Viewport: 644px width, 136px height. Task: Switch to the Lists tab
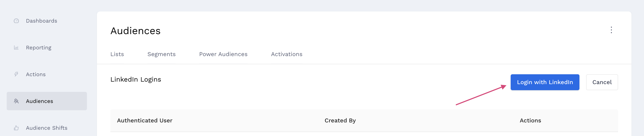point(117,54)
